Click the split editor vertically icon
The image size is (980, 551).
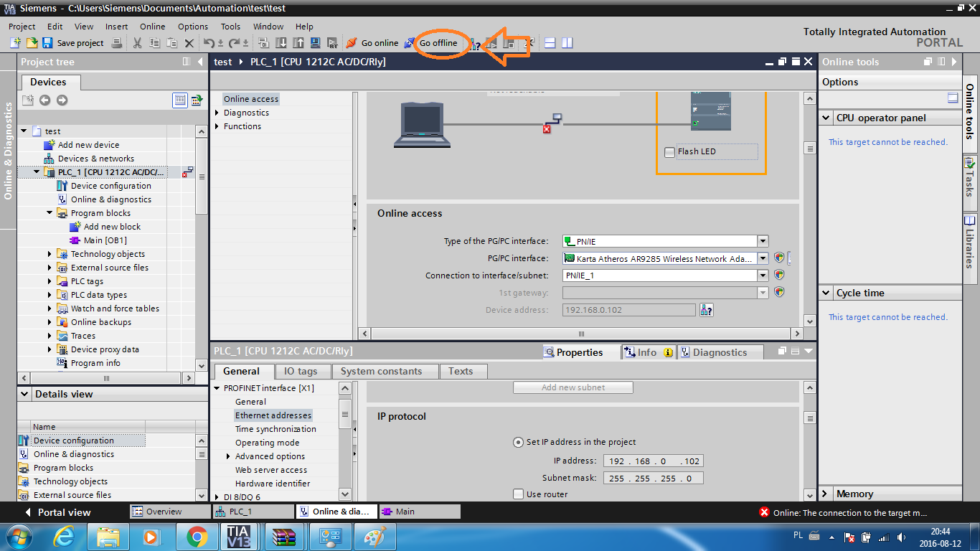567,43
